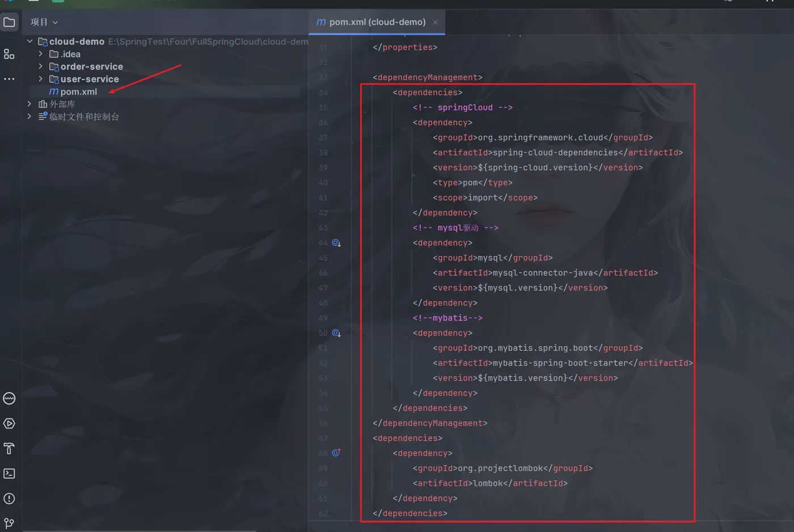This screenshot has height=532, width=794.
Task: Show more tool windows ellipsis icon
Action: [9, 79]
